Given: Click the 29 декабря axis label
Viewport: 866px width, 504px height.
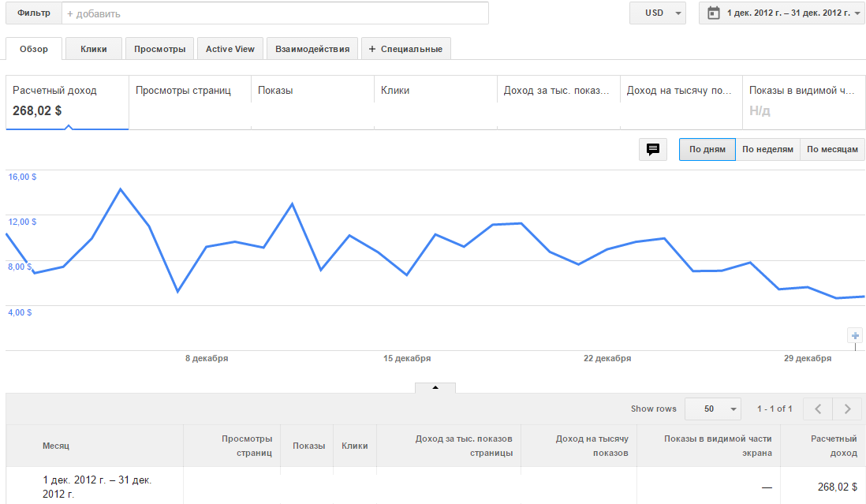Looking at the screenshot, I should (808, 358).
